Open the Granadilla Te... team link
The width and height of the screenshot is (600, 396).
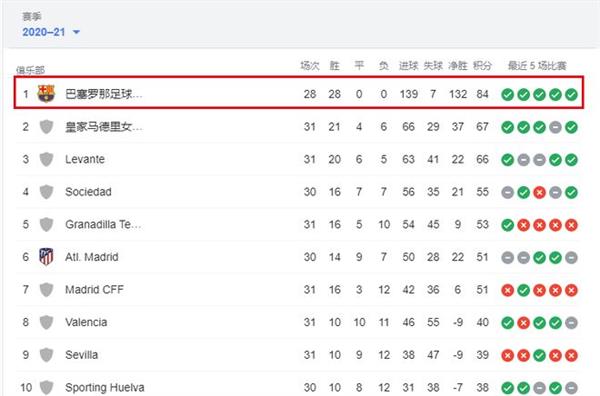[x=103, y=224]
